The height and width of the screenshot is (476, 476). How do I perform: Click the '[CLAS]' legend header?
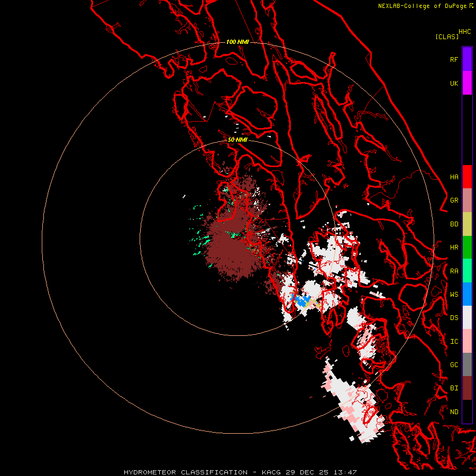point(447,36)
